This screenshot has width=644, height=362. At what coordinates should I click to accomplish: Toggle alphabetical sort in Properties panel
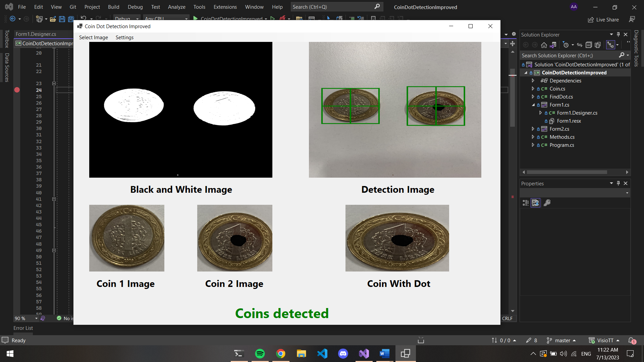(x=536, y=203)
